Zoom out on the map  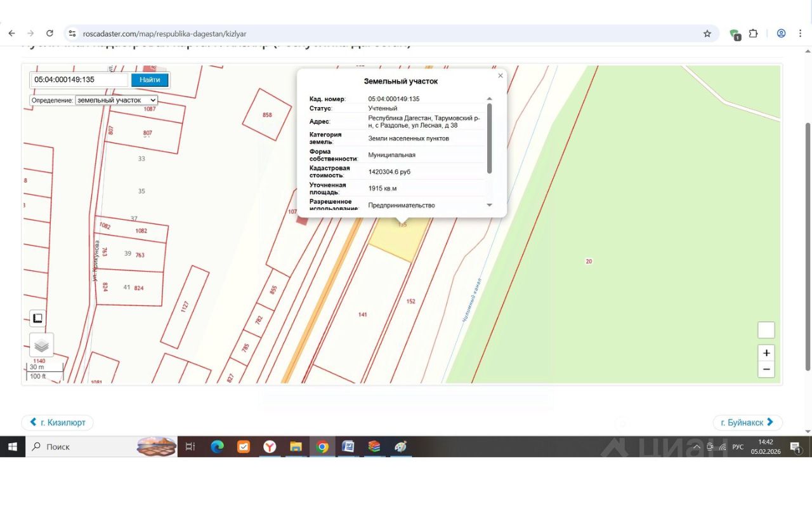click(x=766, y=369)
